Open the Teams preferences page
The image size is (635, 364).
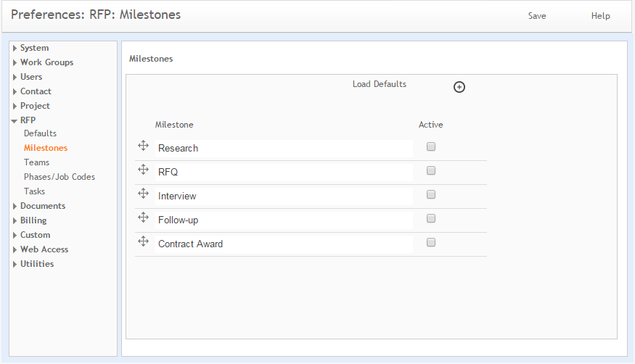pos(36,162)
